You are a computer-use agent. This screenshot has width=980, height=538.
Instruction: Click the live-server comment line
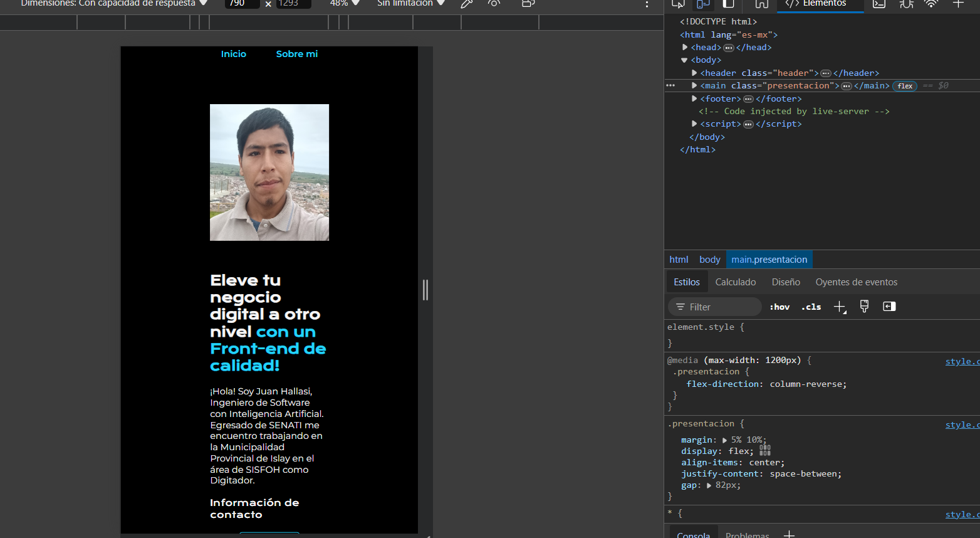(x=794, y=112)
